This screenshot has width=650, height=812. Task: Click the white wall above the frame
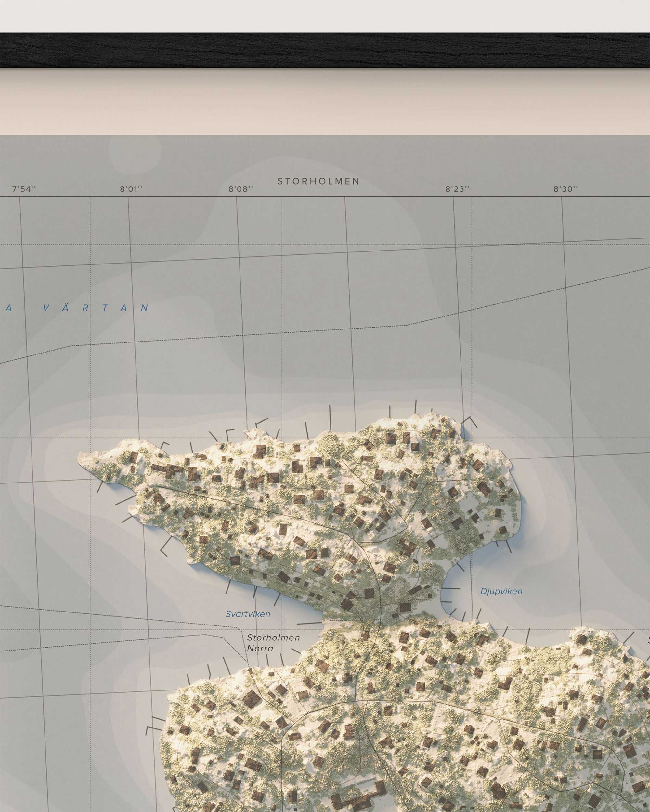coord(325,16)
